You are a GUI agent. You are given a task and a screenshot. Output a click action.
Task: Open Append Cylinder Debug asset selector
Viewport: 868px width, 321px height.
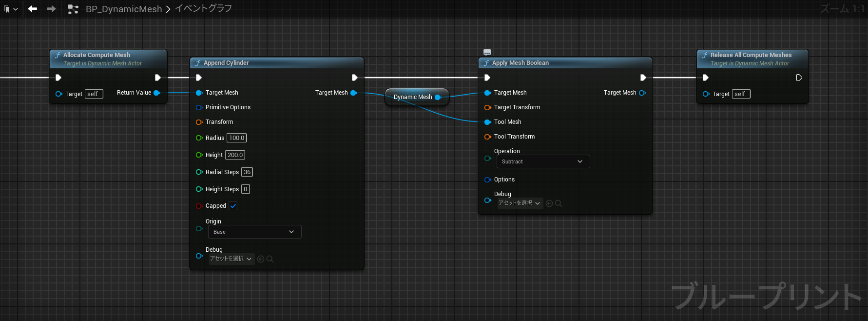[x=231, y=259]
